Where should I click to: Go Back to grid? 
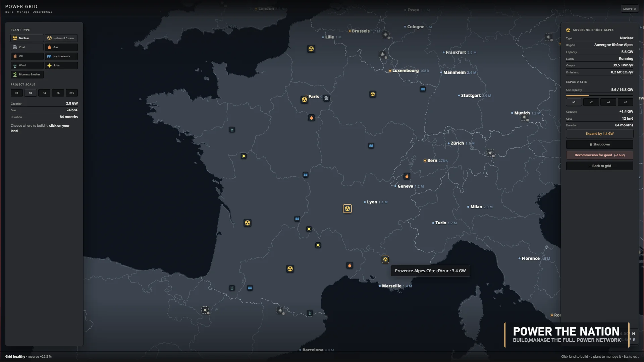(599, 166)
